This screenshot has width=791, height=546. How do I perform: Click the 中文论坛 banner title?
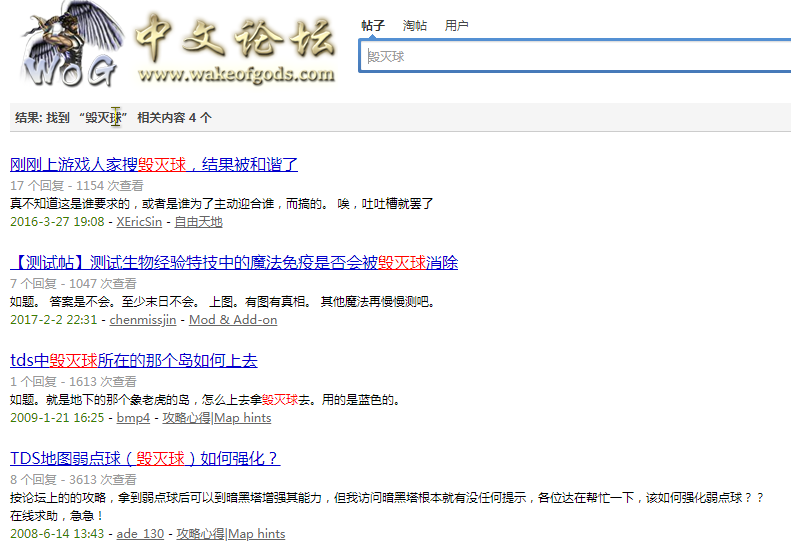(x=235, y=38)
